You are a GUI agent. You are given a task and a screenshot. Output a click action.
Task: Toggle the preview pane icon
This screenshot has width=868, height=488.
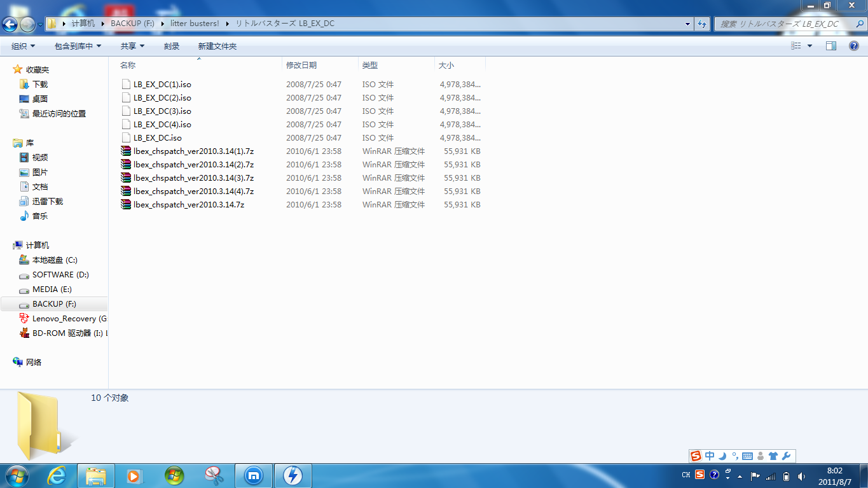pyautogui.click(x=831, y=46)
